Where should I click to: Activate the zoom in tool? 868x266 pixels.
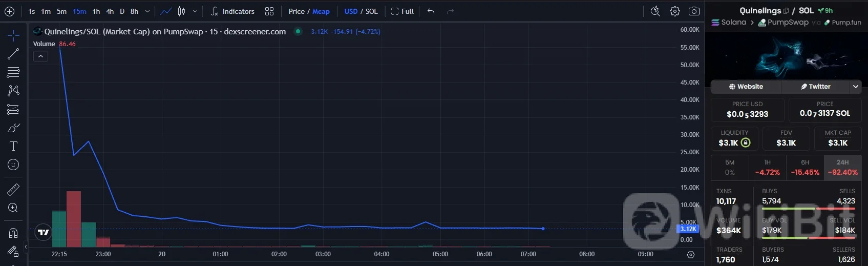pos(13,208)
